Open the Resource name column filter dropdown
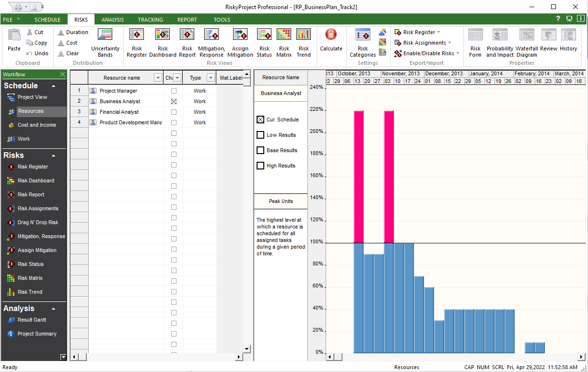The width and height of the screenshot is (588, 372). tap(158, 78)
